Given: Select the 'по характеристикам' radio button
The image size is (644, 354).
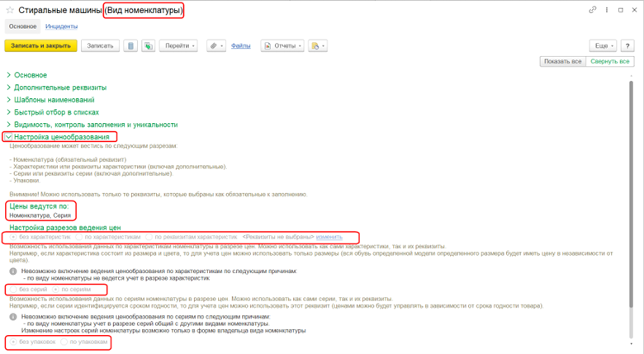Looking at the screenshot, I should click(x=78, y=237).
